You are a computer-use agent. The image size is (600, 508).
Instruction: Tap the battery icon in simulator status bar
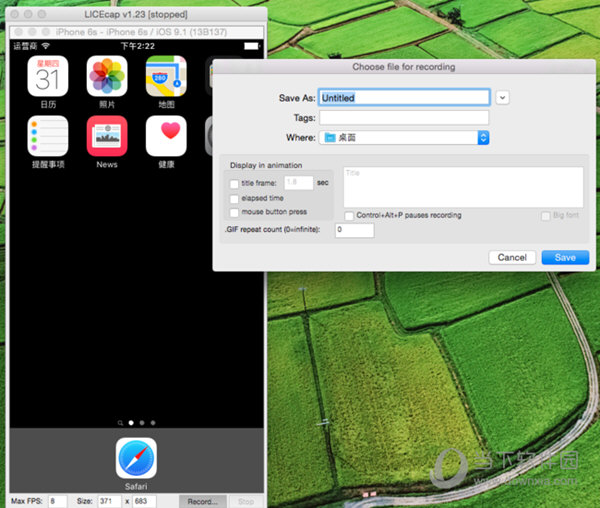click(x=252, y=46)
